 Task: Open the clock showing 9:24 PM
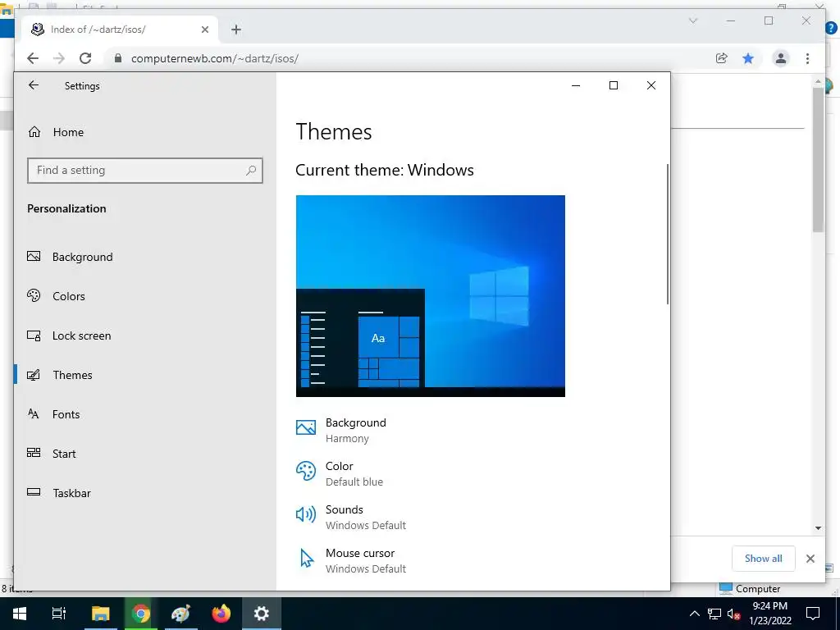point(770,614)
